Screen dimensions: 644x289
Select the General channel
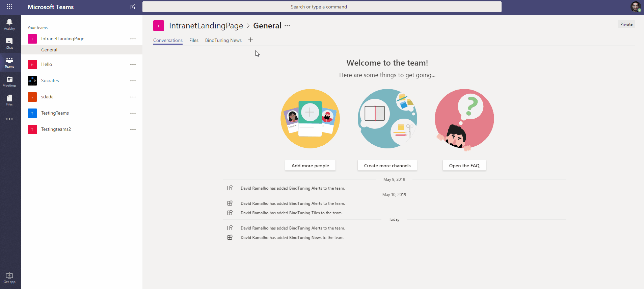click(82, 50)
